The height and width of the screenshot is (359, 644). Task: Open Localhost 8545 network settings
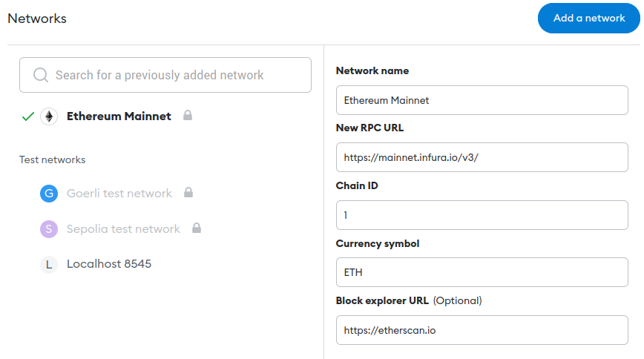(x=109, y=264)
